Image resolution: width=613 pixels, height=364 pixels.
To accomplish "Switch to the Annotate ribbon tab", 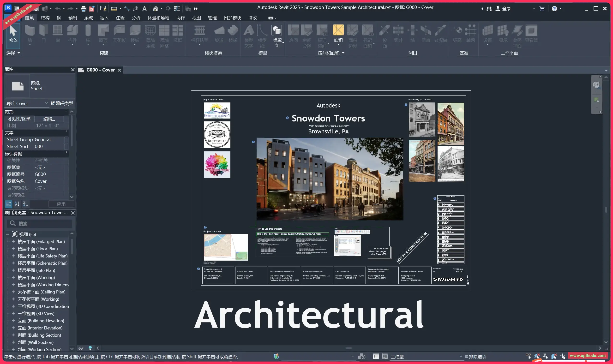I will coord(120,18).
